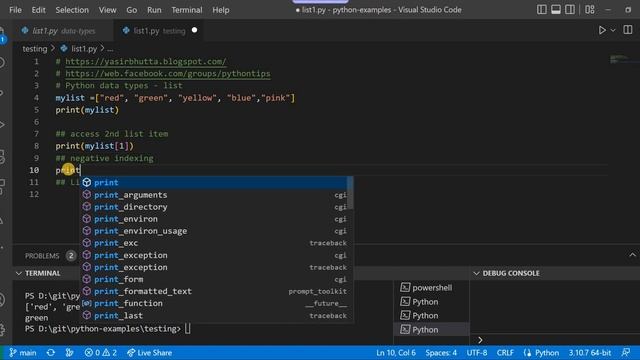
Task: Open the View menu
Action: tap(107, 10)
